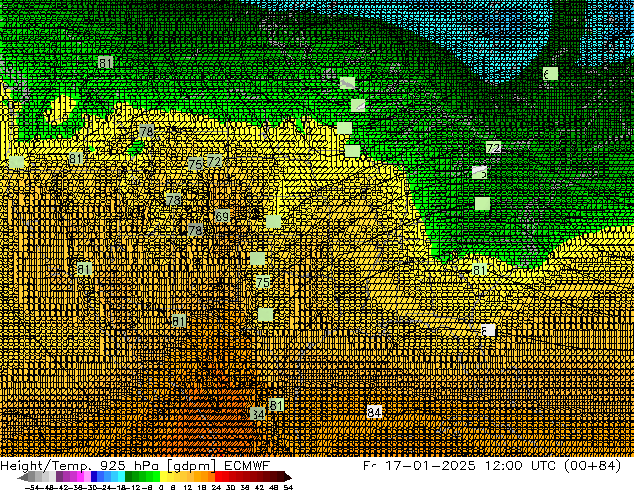Select the magenta legend swatch near -36
Image resolution: width=634 pixels, height=490 pixels.
click(80, 477)
